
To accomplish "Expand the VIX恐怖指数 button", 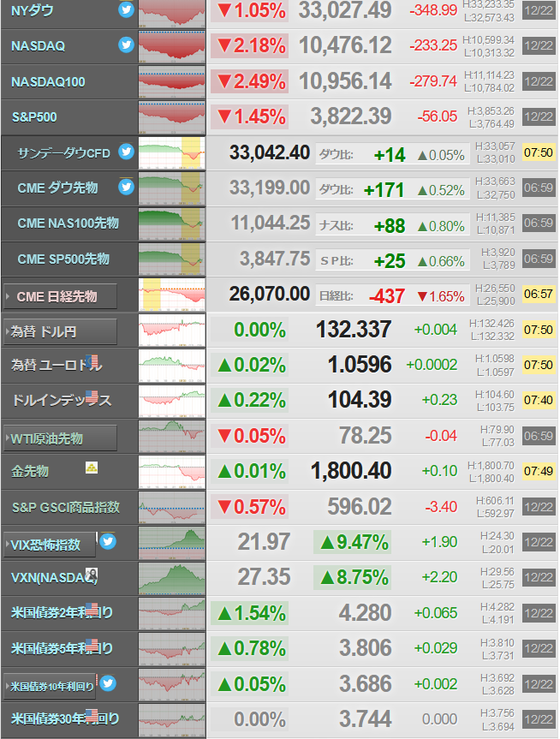I will (50, 545).
